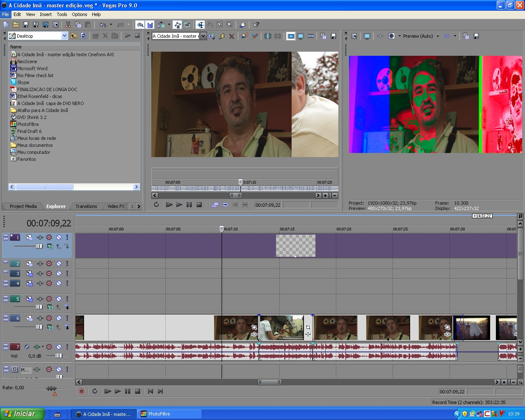
Task: Open the PhotoFiltre taskbar button
Action: coord(159,414)
